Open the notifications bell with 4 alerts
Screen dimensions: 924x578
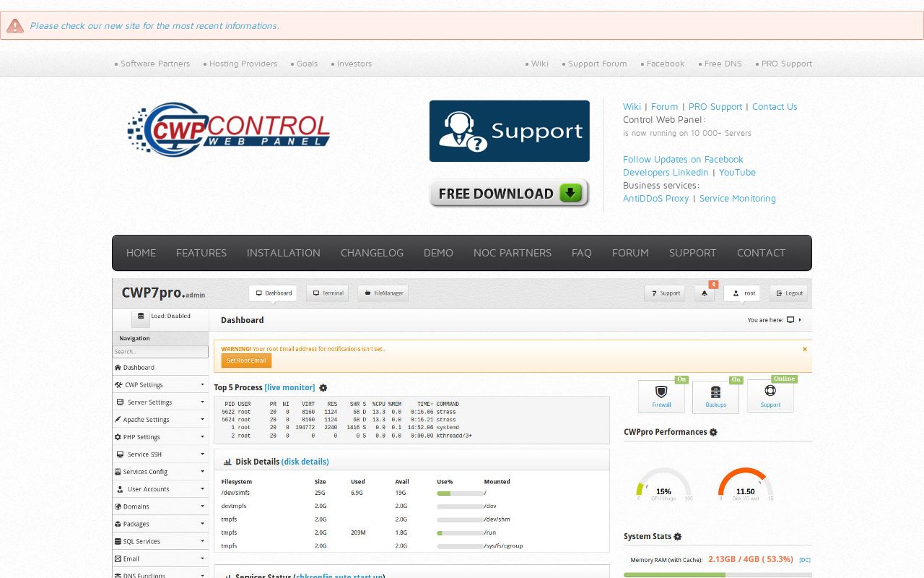point(705,293)
